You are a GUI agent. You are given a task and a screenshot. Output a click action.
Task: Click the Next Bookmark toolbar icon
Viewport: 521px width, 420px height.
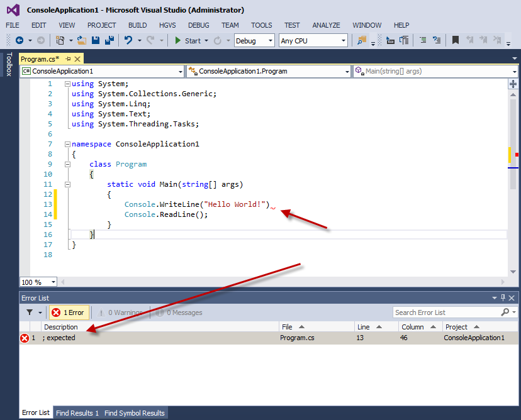coord(483,40)
